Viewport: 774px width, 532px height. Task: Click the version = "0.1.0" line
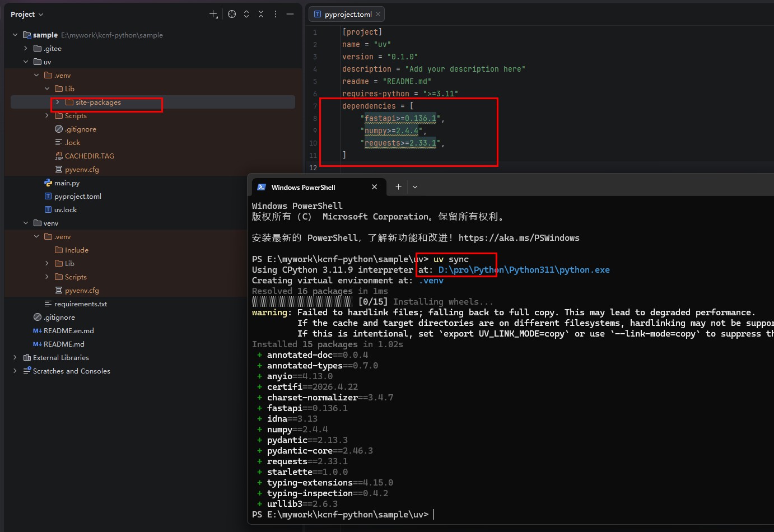coord(380,57)
